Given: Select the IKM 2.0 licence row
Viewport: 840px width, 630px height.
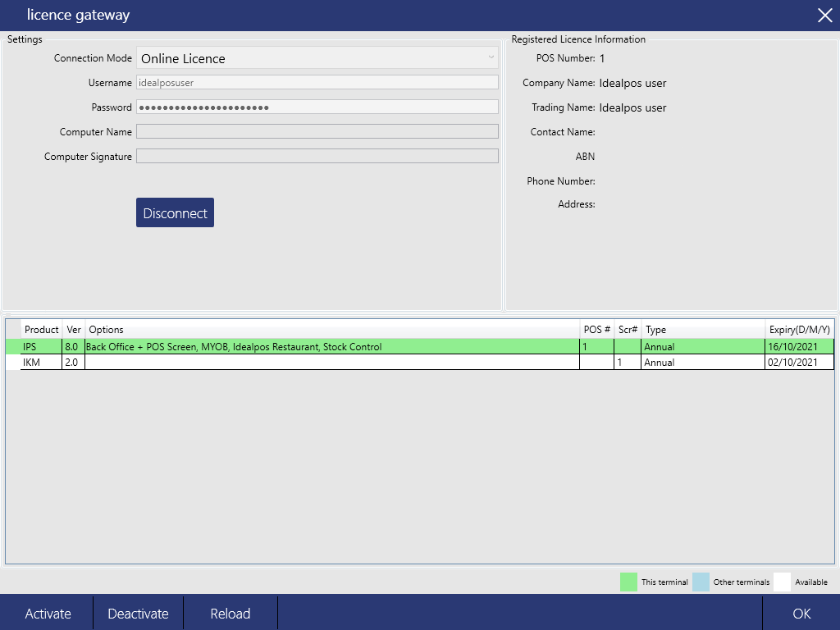Looking at the screenshot, I should tap(328, 362).
